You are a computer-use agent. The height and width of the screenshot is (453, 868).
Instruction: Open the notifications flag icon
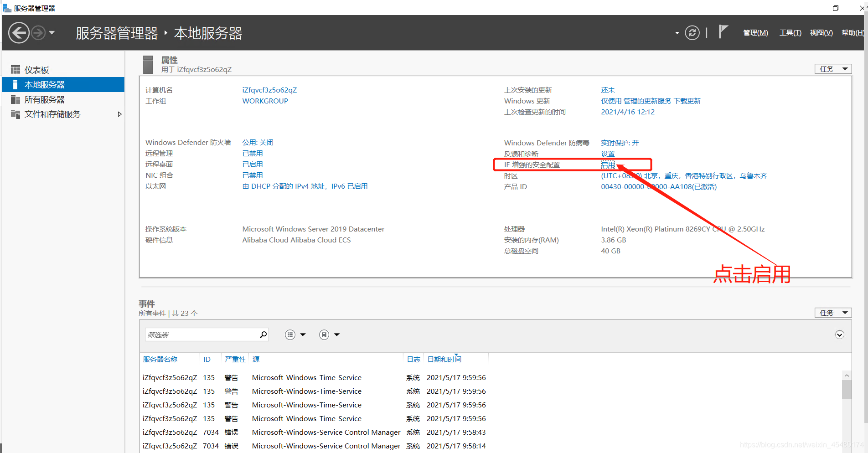pos(723,32)
